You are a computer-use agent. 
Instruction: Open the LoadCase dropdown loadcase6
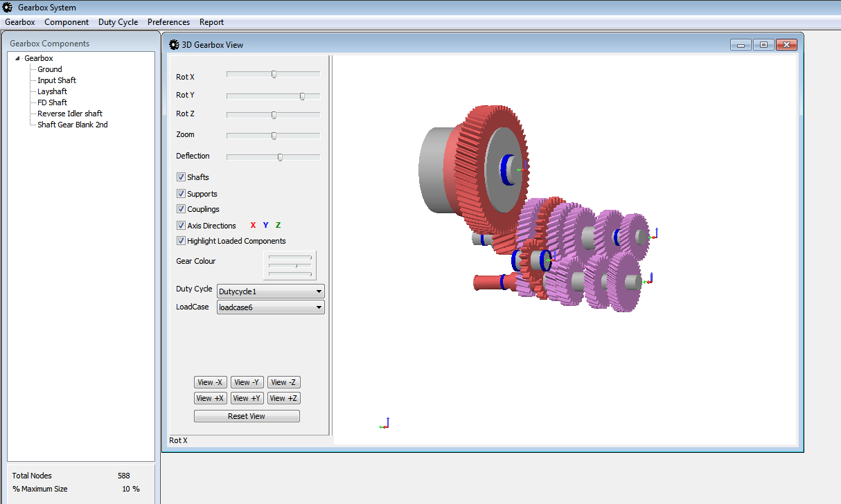270,307
